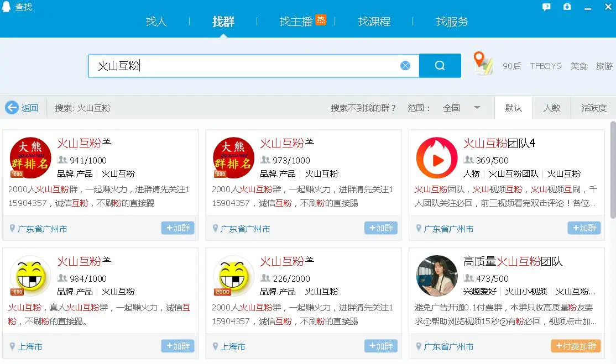Click the 火山小视频 tag
This screenshot has height=364, width=616.
(x=526, y=292)
